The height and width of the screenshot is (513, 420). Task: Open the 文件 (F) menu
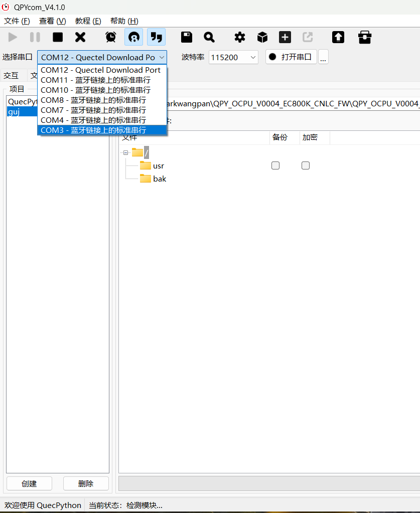[17, 21]
